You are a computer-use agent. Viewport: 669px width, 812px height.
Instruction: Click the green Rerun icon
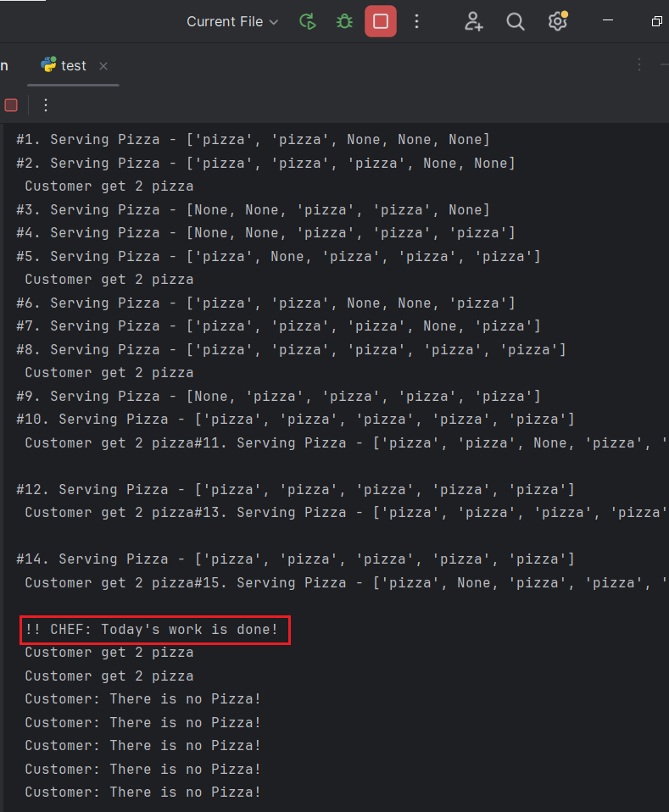pos(308,22)
